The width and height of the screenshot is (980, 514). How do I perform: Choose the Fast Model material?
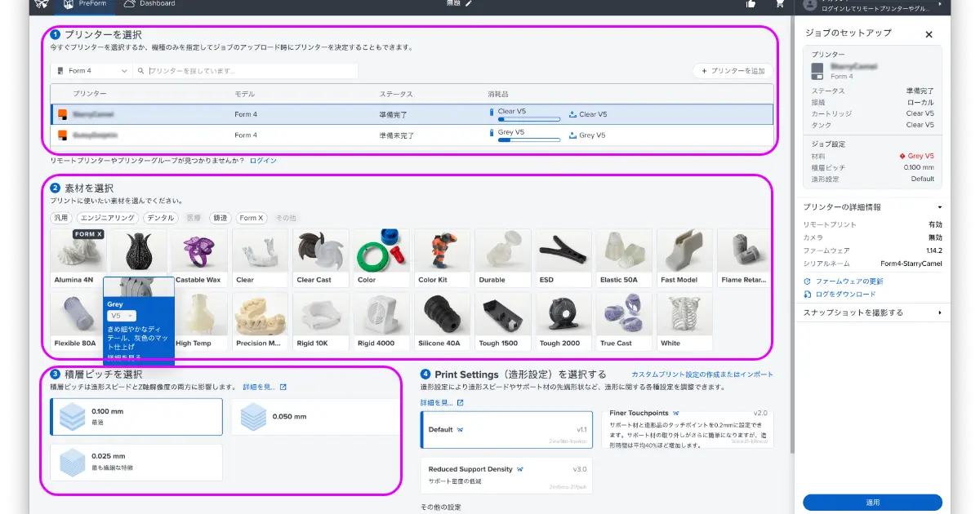[684, 257]
